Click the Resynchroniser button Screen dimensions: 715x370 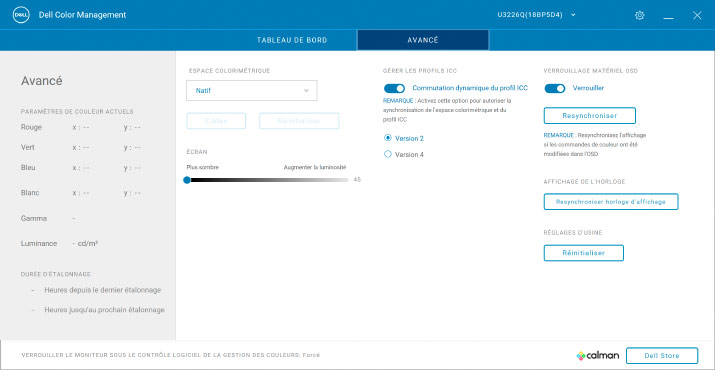click(590, 116)
